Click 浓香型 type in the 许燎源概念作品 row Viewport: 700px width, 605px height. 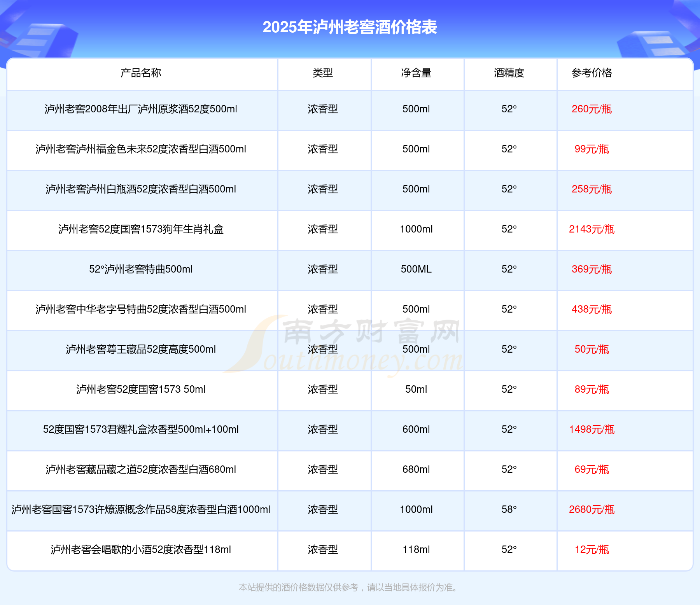coord(323,510)
